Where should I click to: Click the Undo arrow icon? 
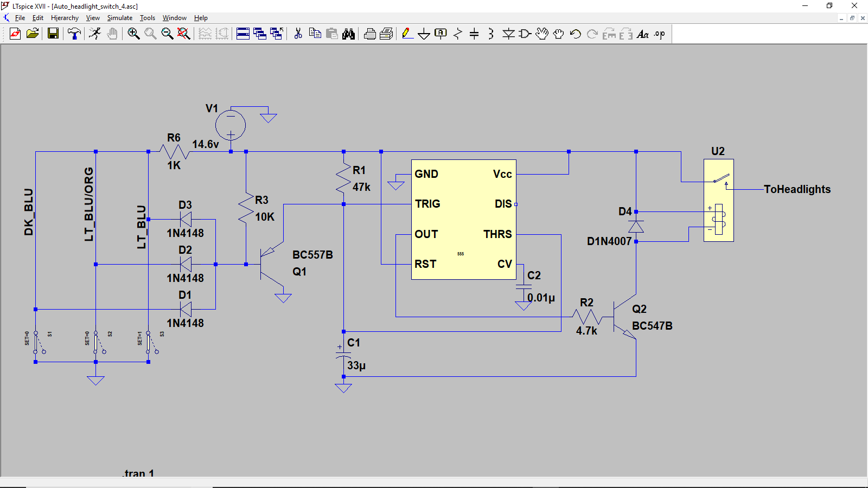pyautogui.click(x=576, y=34)
